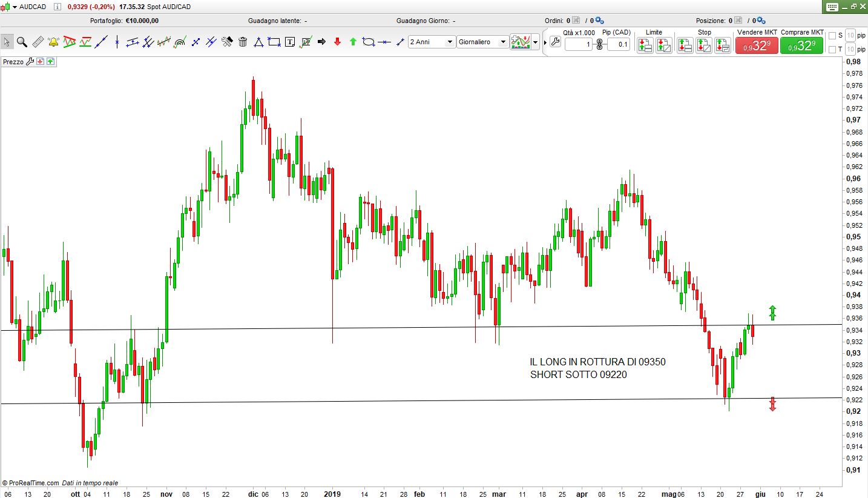The height and width of the screenshot is (498, 868).
Task: Click the green Comprare MKT button
Action: (801, 45)
